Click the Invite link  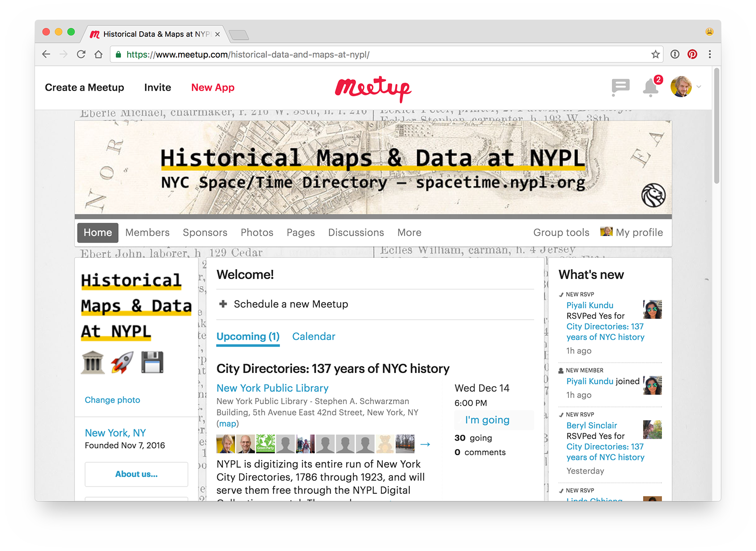[x=158, y=87]
